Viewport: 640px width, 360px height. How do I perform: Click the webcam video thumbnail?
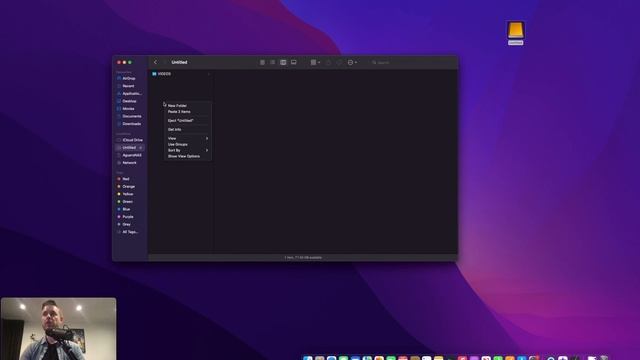click(x=58, y=329)
